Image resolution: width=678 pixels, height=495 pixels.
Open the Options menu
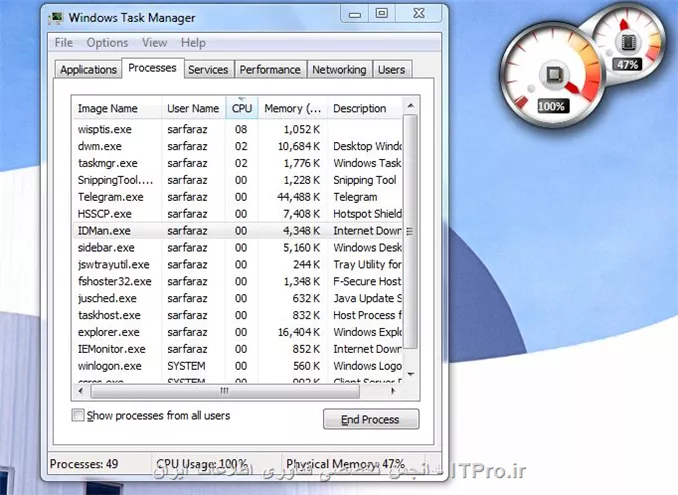coord(107,43)
